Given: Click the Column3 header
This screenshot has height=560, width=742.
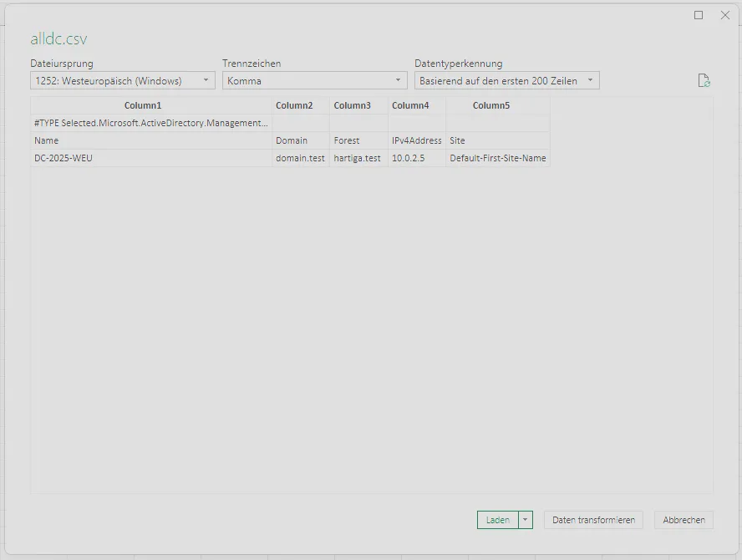Looking at the screenshot, I should pyautogui.click(x=352, y=105).
